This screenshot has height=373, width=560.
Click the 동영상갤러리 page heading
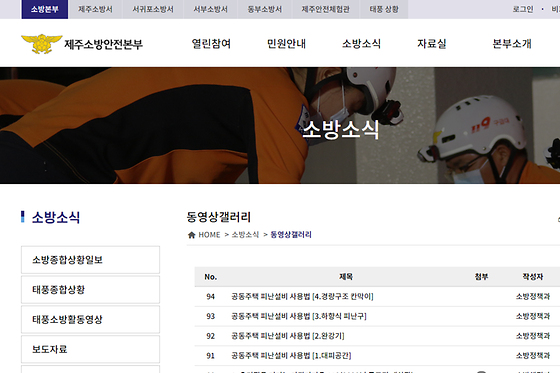tap(219, 217)
